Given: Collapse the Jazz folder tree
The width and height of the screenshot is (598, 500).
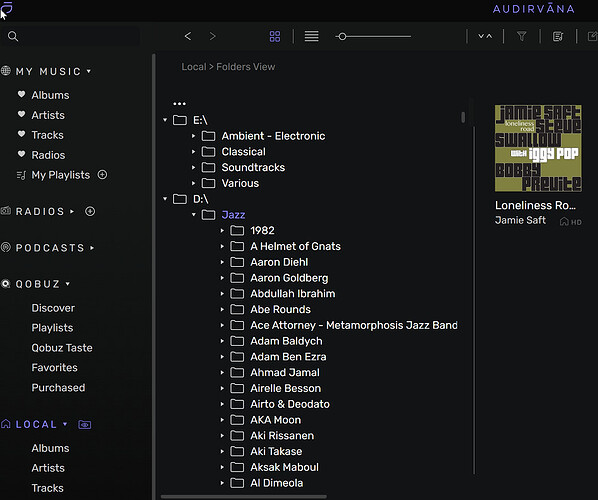Looking at the screenshot, I should (x=194, y=215).
